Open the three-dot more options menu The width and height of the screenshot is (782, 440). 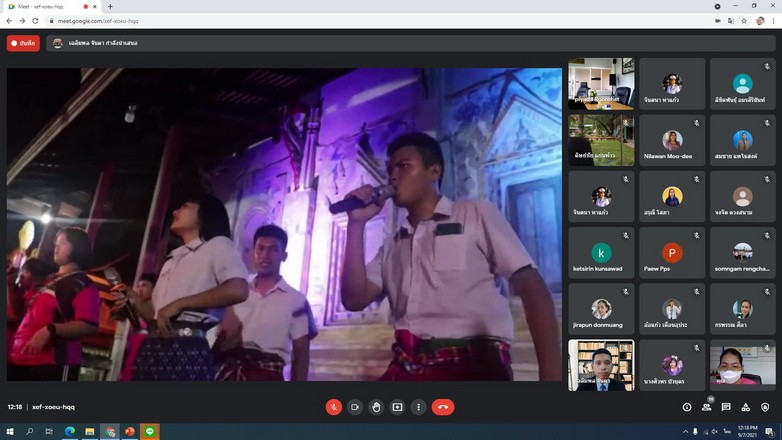tap(418, 407)
